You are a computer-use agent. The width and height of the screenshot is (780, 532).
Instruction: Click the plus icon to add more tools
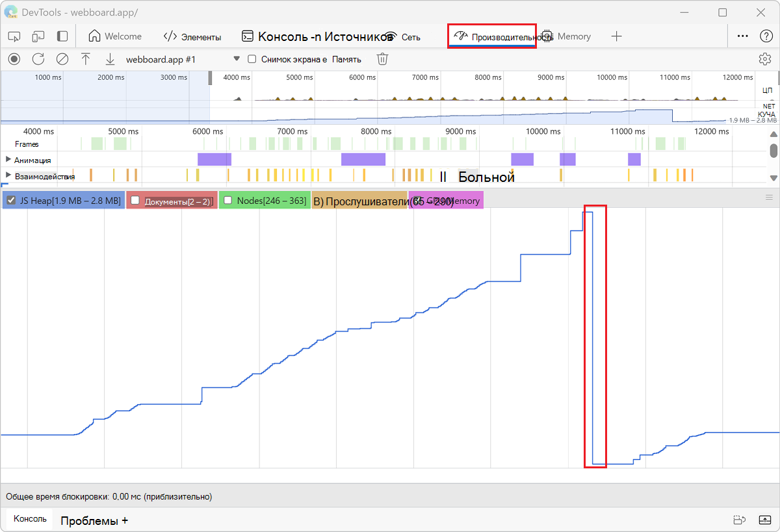pos(617,36)
